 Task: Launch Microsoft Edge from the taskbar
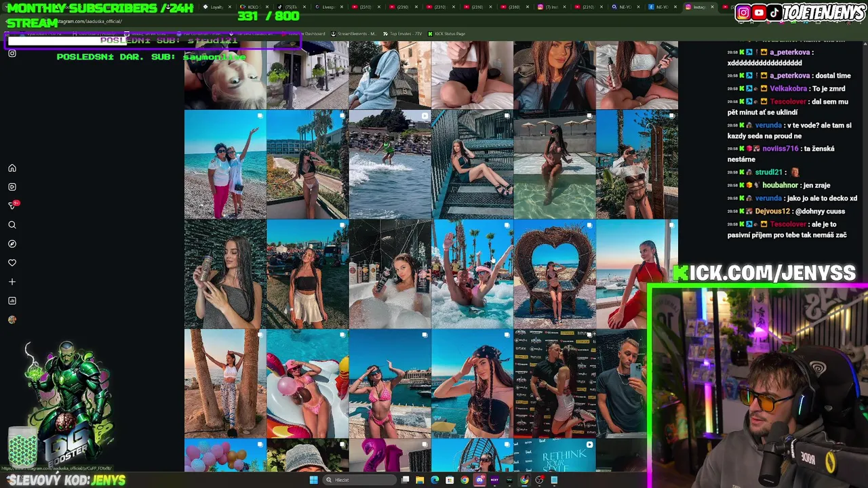click(x=435, y=480)
